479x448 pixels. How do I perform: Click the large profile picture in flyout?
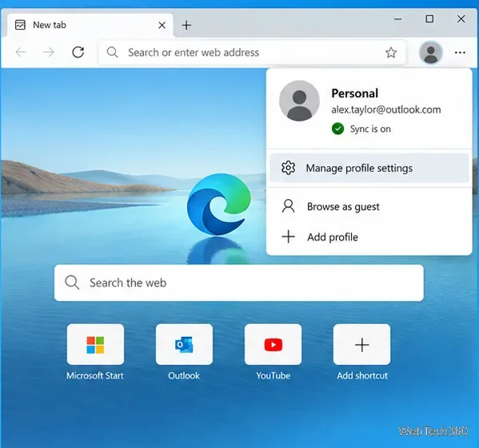(x=299, y=101)
